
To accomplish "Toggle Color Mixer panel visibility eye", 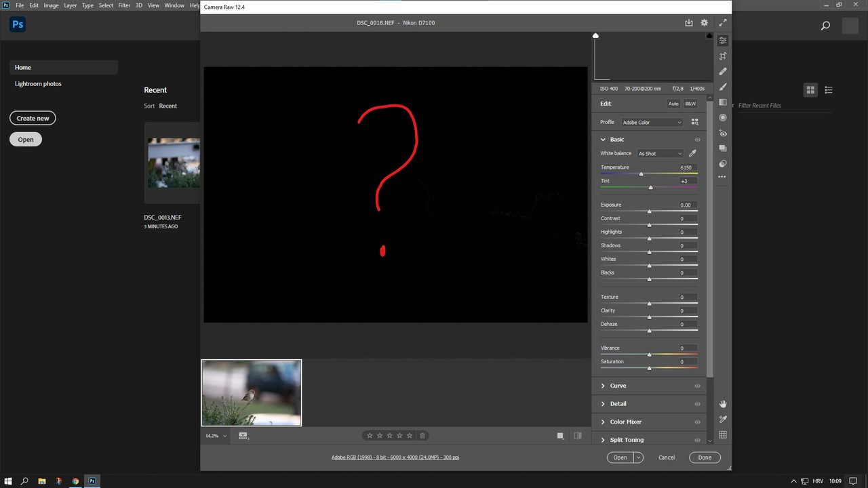I will (697, 422).
